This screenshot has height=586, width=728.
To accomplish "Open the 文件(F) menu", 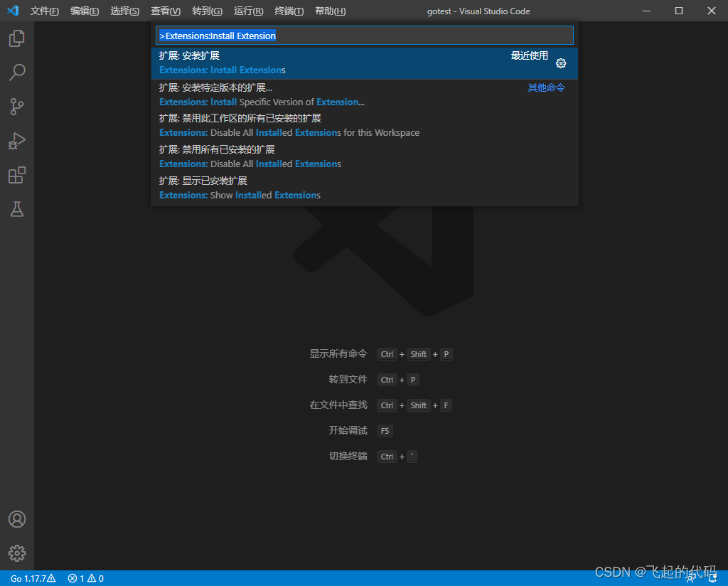I will coord(45,11).
